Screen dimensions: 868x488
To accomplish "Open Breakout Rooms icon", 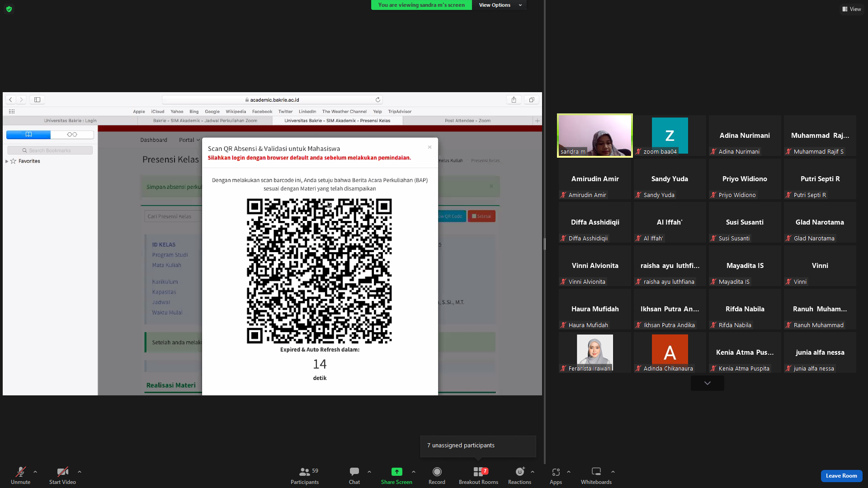I will pos(478,472).
